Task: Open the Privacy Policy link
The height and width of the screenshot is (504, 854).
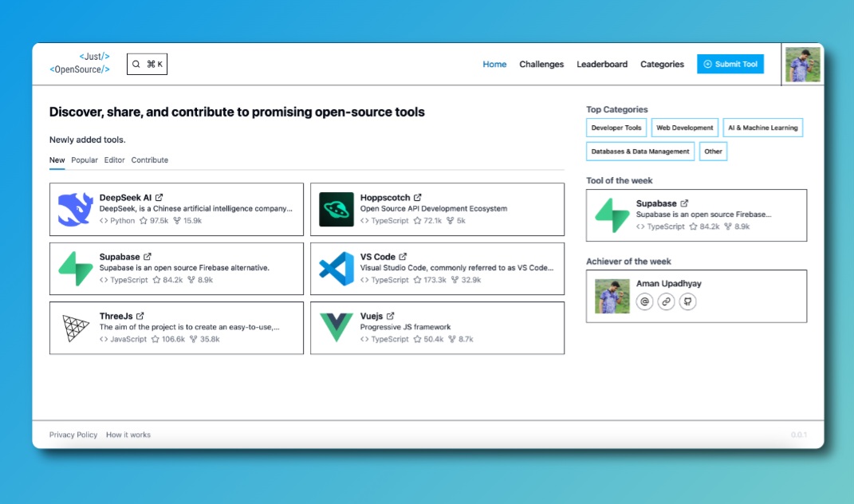Action: [73, 435]
